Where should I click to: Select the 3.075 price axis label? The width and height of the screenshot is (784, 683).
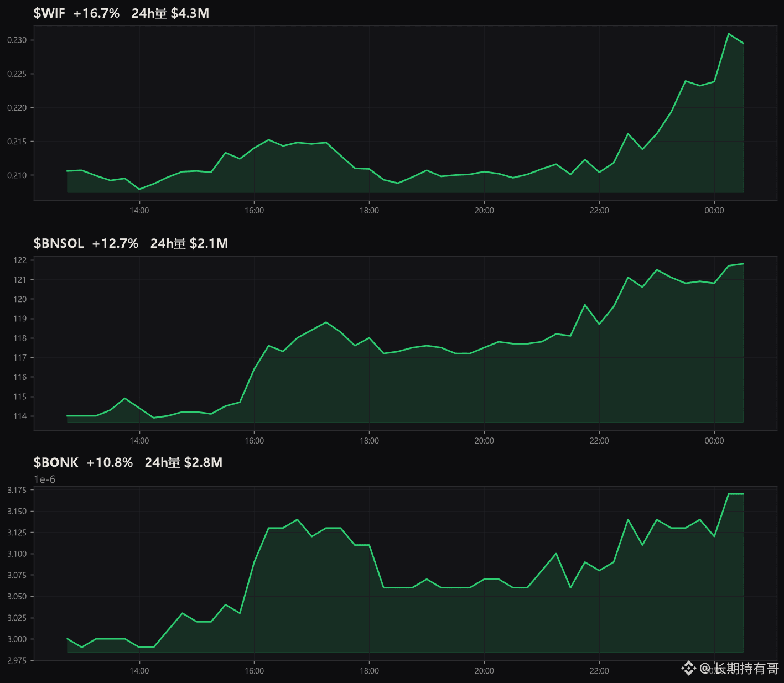pos(17,575)
